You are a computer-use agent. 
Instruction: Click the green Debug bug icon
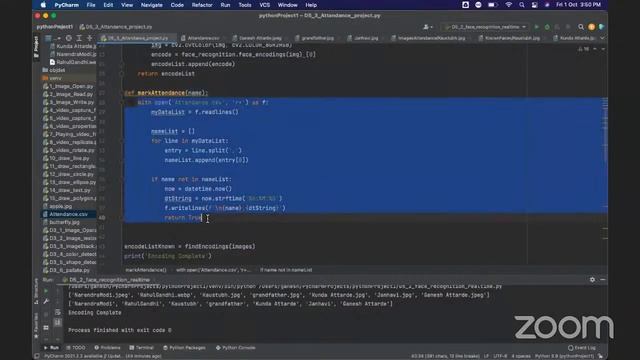(547, 27)
